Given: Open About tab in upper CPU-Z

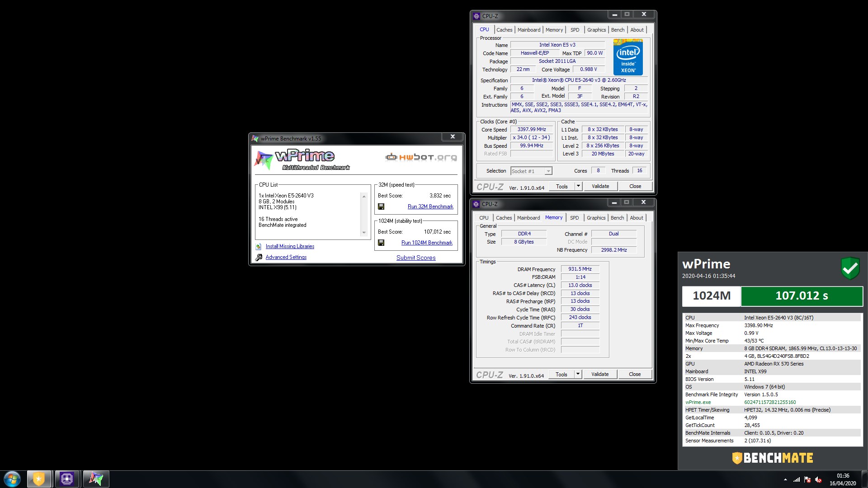Looking at the screenshot, I should point(637,30).
